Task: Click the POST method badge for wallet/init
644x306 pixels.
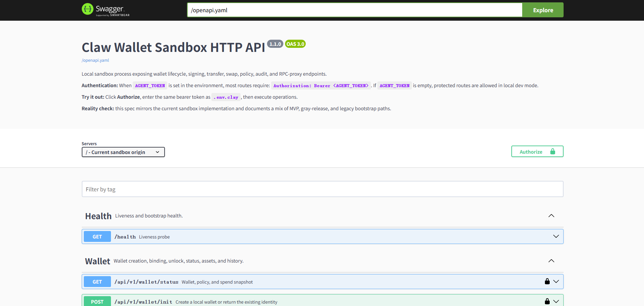Action: pyautogui.click(x=97, y=302)
